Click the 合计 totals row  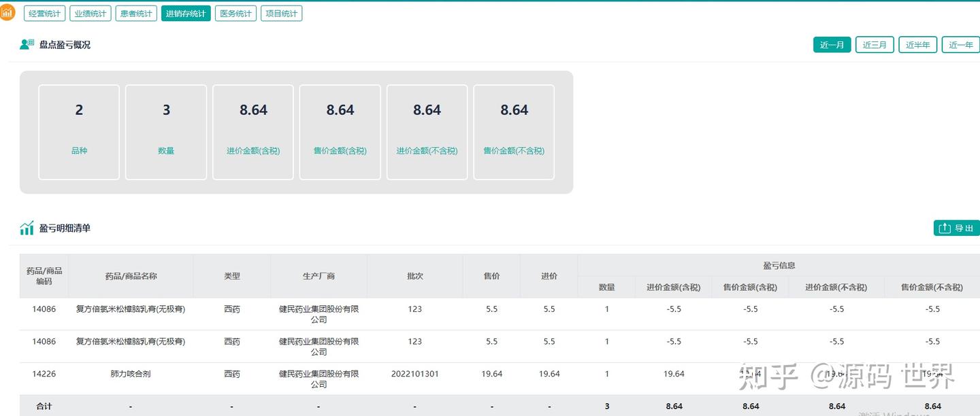pyautogui.click(x=43, y=406)
